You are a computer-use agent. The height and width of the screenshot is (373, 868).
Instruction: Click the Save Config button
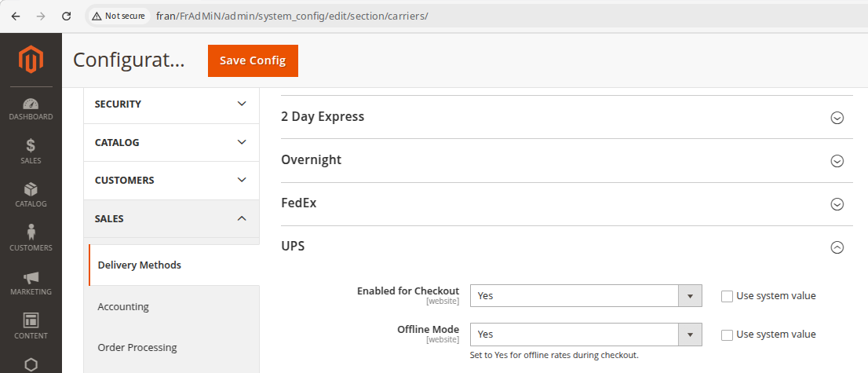click(x=253, y=61)
